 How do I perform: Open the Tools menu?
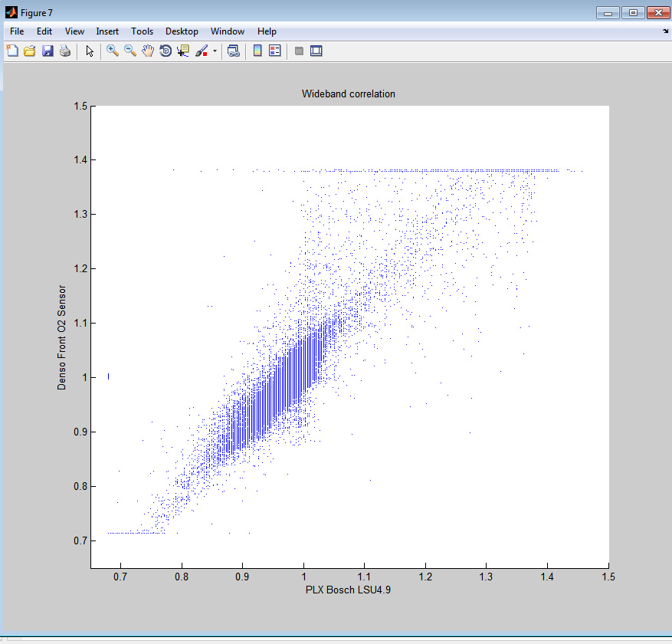(x=142, y=31)
